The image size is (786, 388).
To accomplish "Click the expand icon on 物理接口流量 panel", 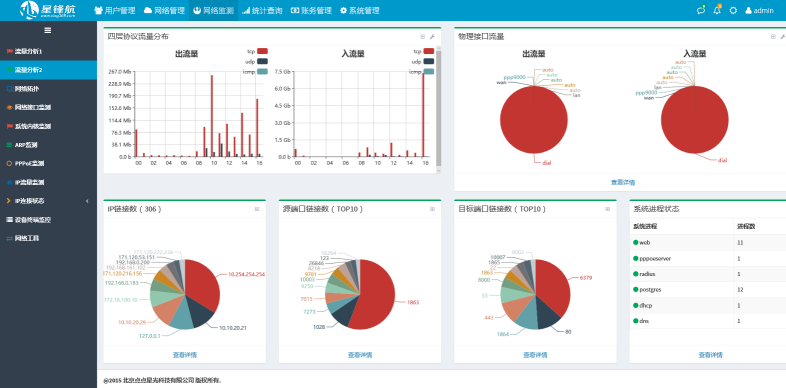I will pyautogui.click(x=773, y=37).
